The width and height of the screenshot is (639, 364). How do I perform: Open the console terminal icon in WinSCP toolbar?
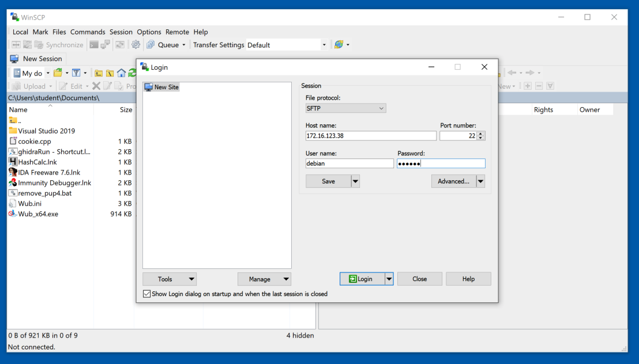click(x=94, y=45)
